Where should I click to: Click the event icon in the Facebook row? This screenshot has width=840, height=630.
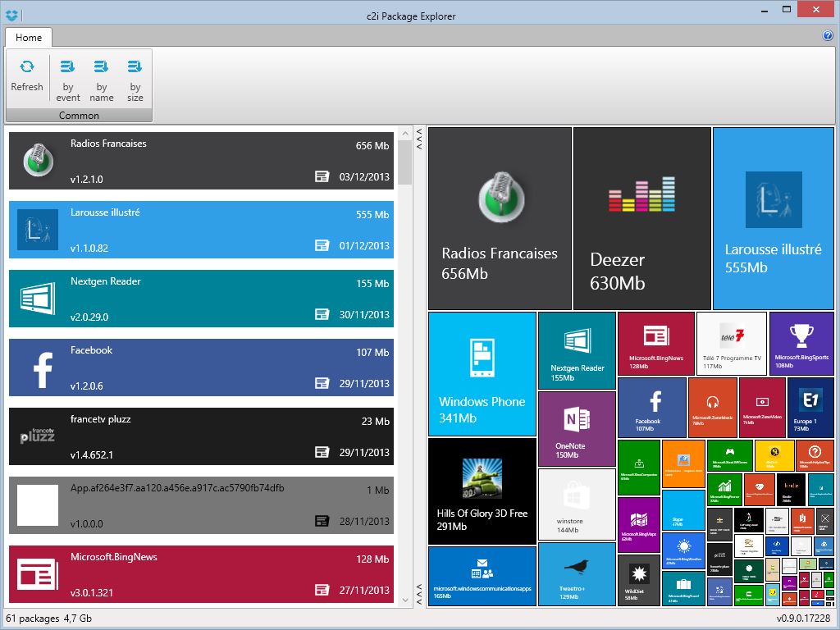(322, 383)
